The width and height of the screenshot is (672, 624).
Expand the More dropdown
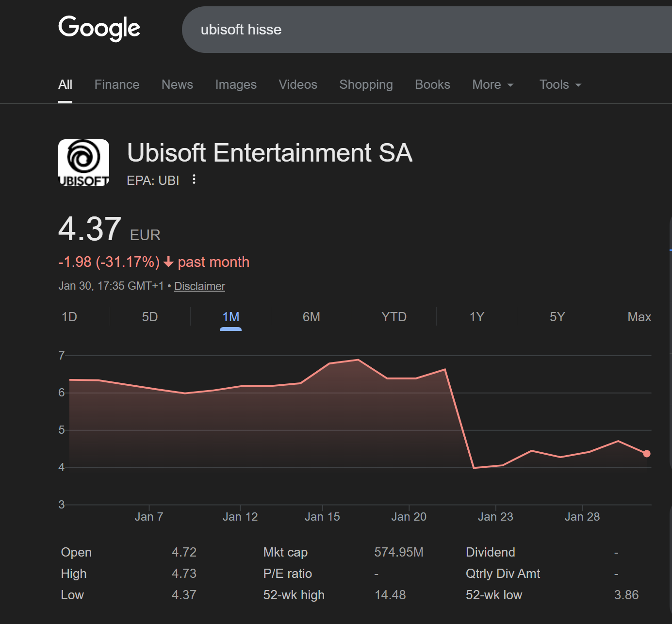coord(492,84)
